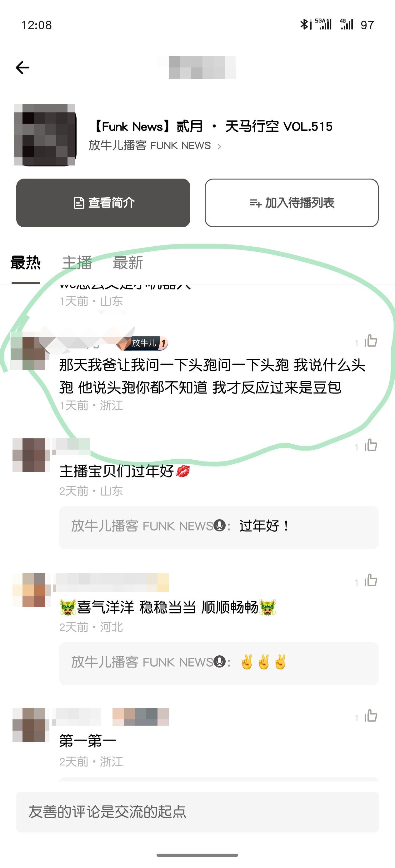This screenshot has width=395, height=868.
Task: Switch to the 最新 tab
Action: pos(128,263)
